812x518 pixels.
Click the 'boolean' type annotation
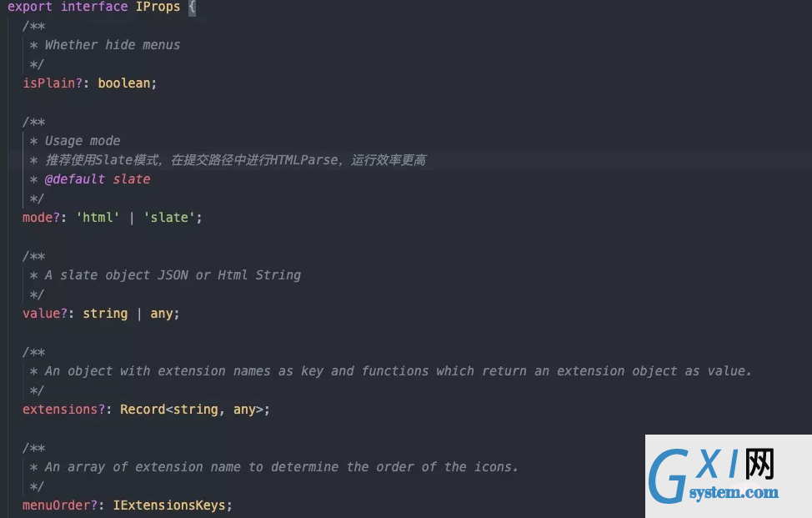(124, 83)
